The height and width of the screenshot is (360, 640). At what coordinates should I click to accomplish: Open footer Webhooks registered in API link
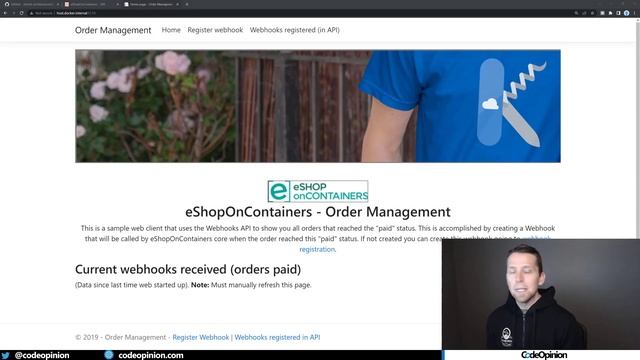[277, 337]
